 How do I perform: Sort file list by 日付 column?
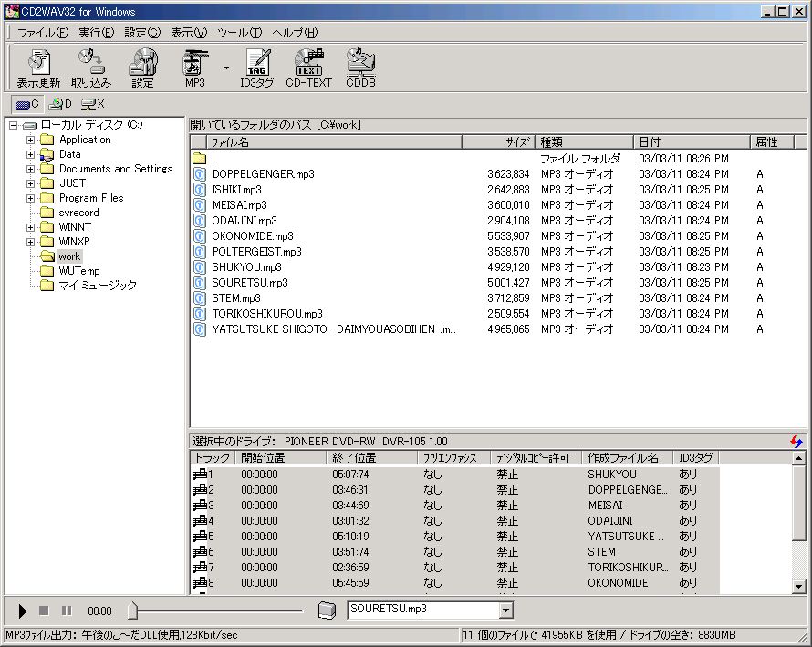click(x=692, y=142)
